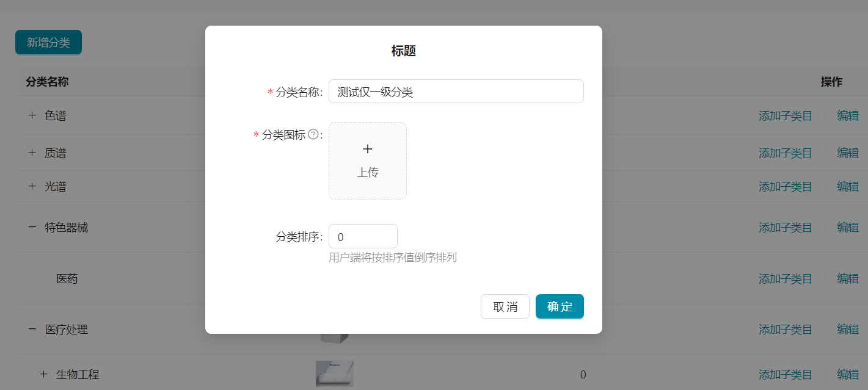Viewport: 868px width, 390px height.
Task: Click the 新增分类 button
Action: tap(48, 42)
